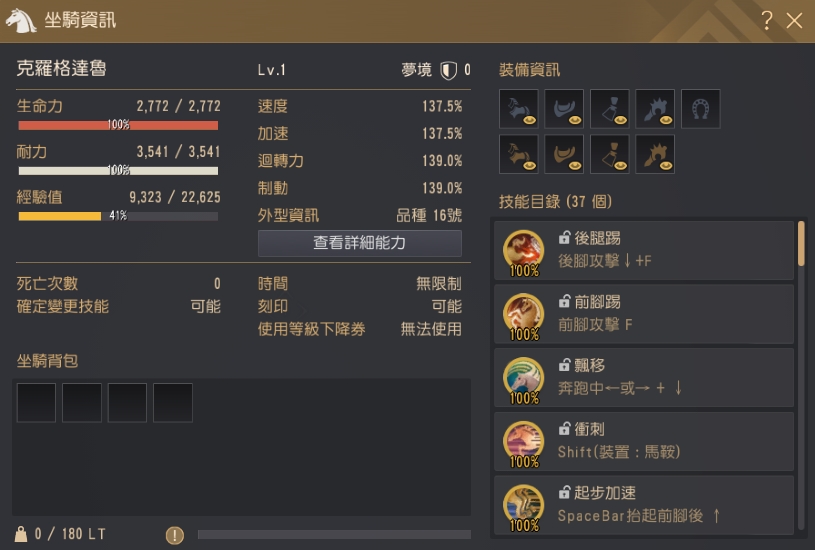
Task: Click the 夢境 shield icon
Action: pos(448,70)
